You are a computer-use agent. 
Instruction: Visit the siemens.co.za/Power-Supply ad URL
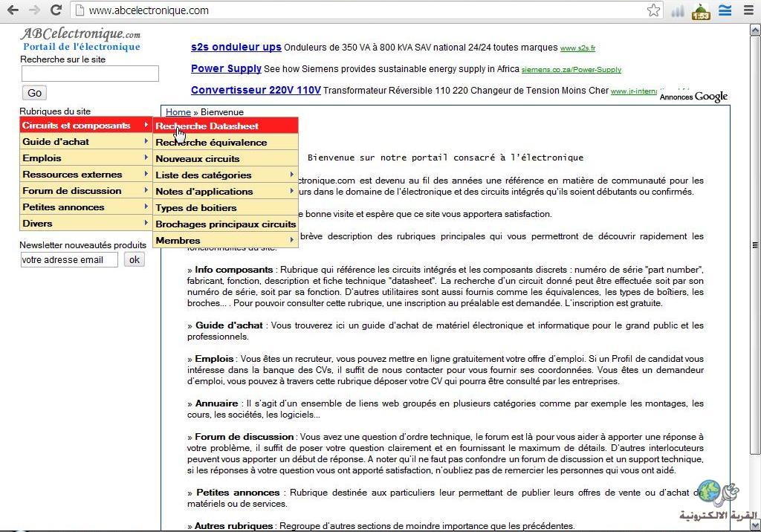[571, 69]
